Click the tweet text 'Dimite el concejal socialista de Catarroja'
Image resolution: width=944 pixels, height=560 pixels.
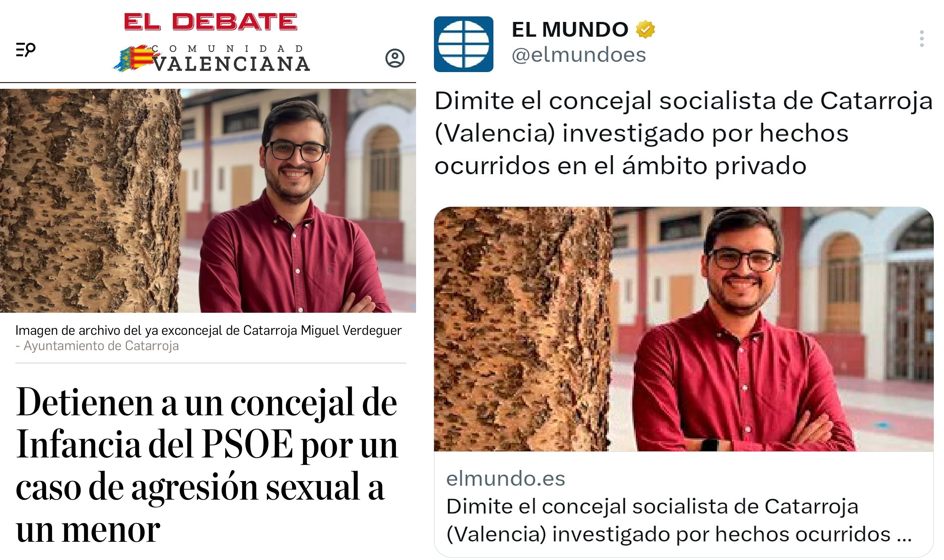click(684, 133)
